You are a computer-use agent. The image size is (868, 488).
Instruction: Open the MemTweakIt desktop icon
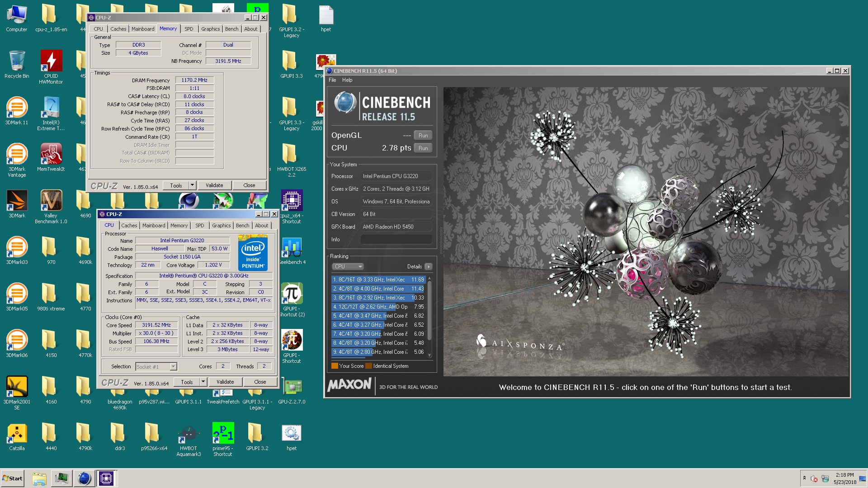[x=51, y=157]
